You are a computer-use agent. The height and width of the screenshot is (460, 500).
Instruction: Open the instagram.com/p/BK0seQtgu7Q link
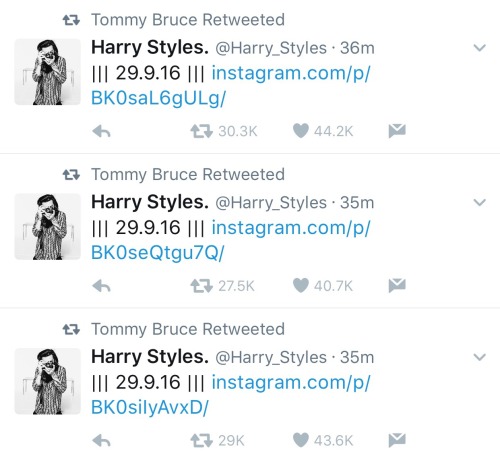point(231,240)
